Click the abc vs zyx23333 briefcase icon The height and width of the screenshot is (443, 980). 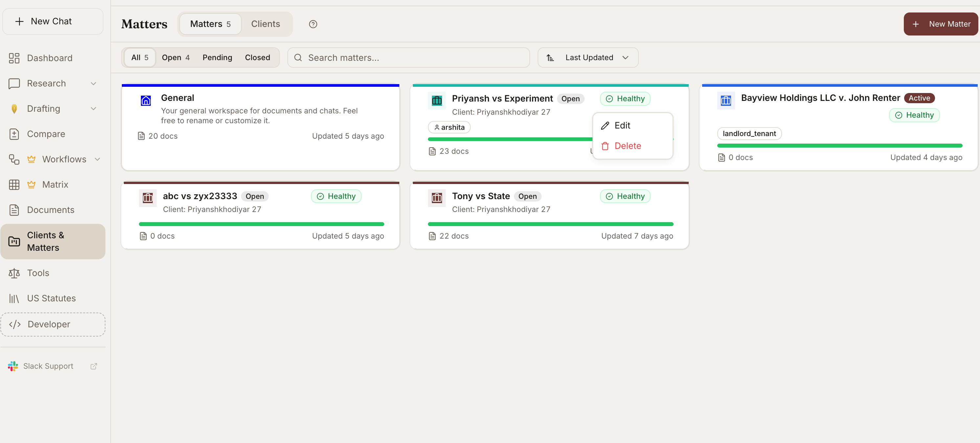pos(147,198)
